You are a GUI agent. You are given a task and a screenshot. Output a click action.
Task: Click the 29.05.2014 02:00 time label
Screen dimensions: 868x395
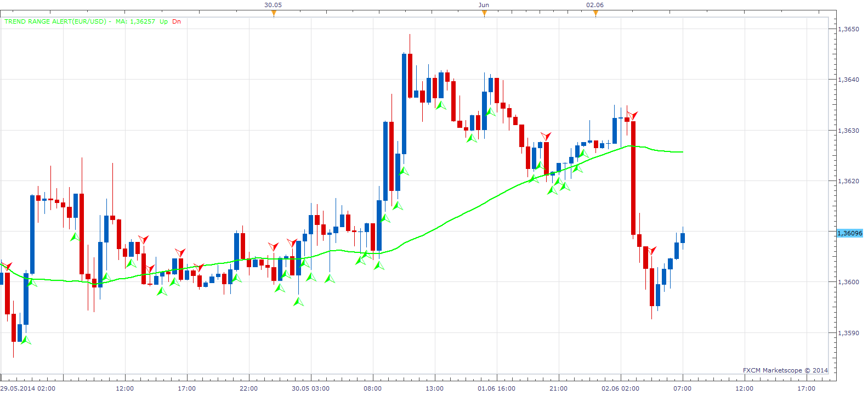point(28,388)
